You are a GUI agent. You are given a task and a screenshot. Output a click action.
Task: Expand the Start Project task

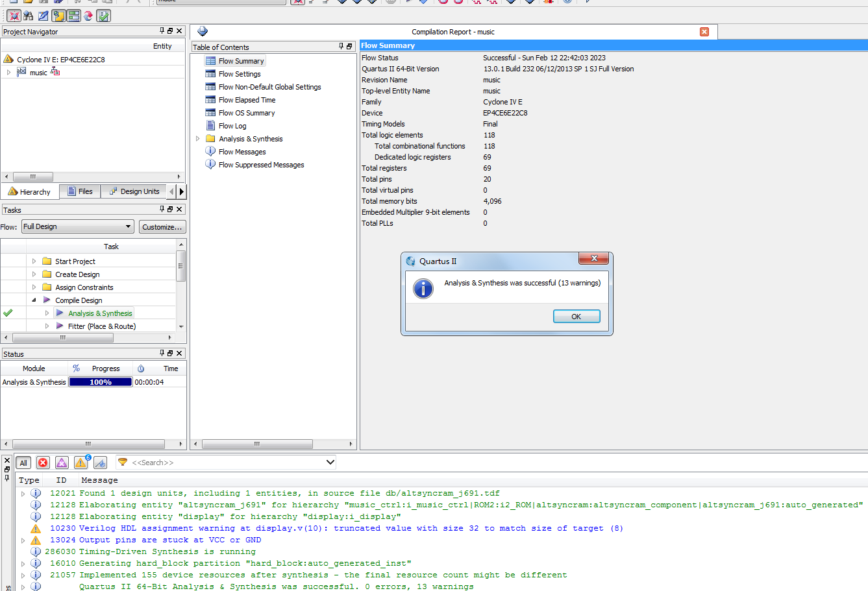coord(34,261)
